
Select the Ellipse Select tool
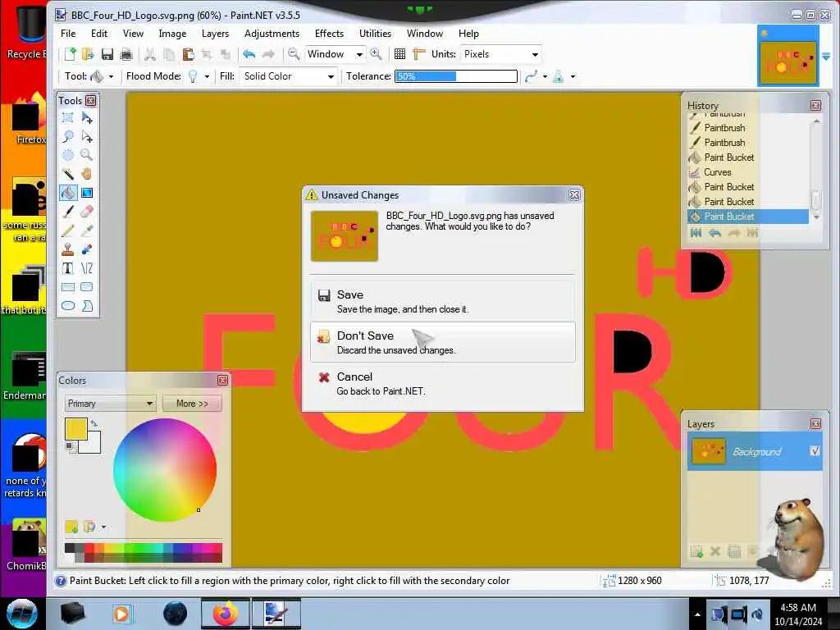tap(68, 155)
